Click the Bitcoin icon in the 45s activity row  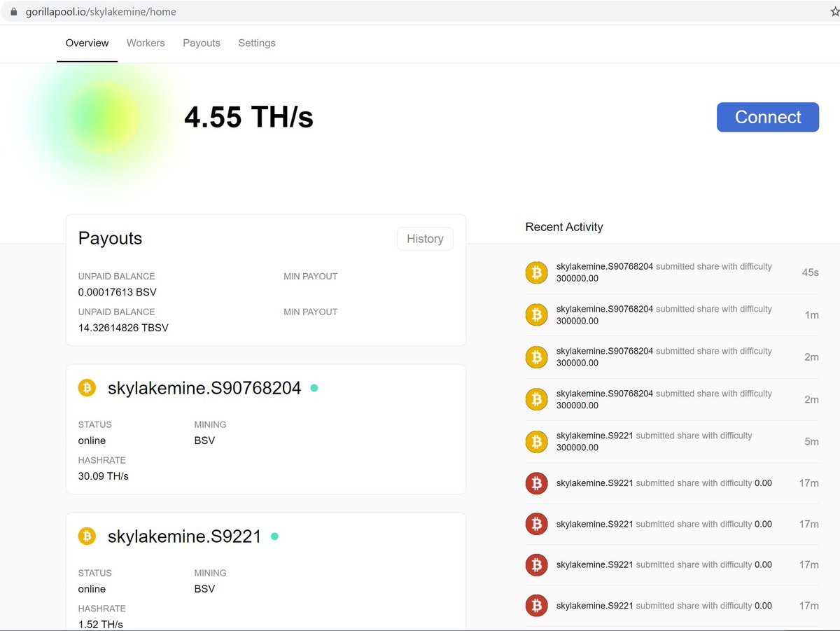click(x=536, y=272)
